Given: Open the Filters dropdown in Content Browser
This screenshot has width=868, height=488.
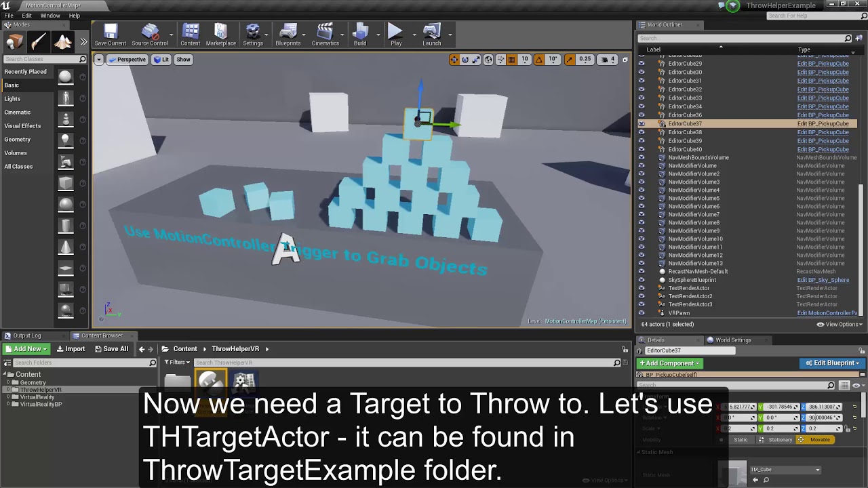Looking at the screenshot, I should pos(178,363).
